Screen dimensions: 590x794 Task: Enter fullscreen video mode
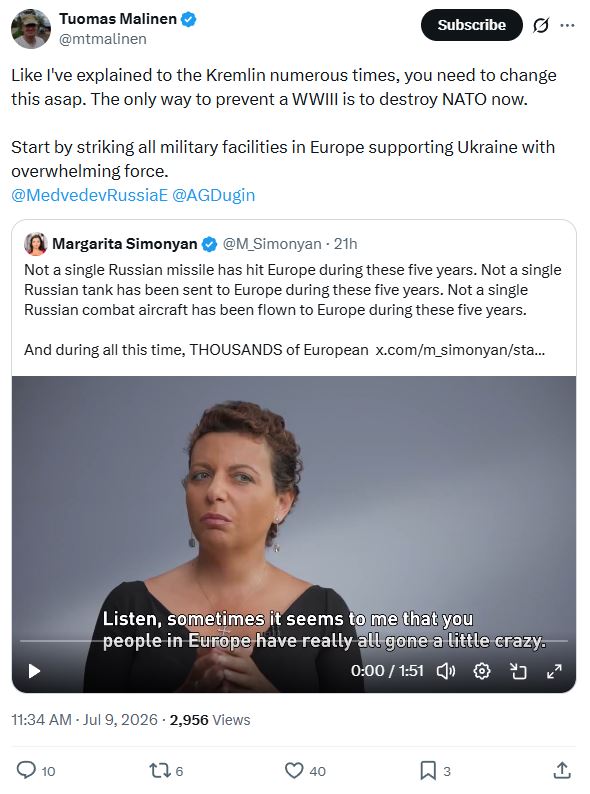[x=555, y=671]
